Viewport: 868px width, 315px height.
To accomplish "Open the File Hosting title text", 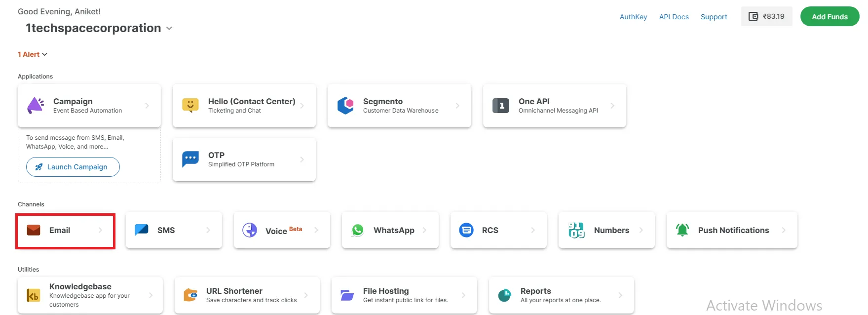I will [386, 291].
